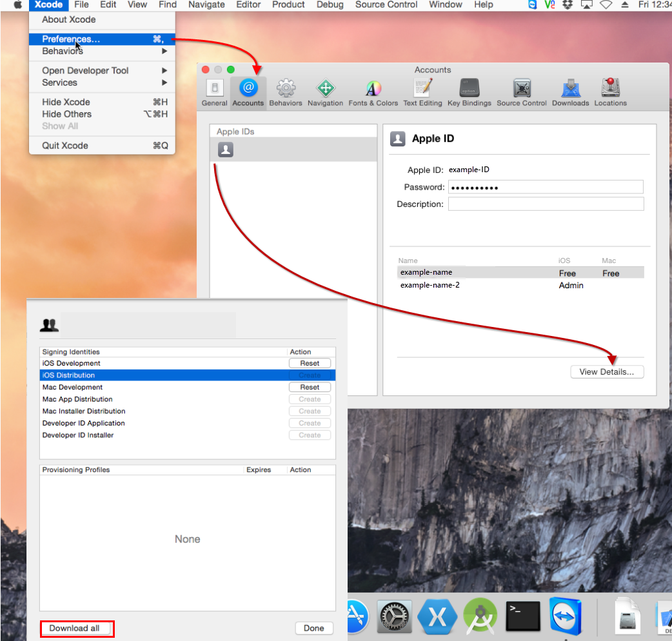
Task: Open the General preferences pane
Action: (215, 90)
